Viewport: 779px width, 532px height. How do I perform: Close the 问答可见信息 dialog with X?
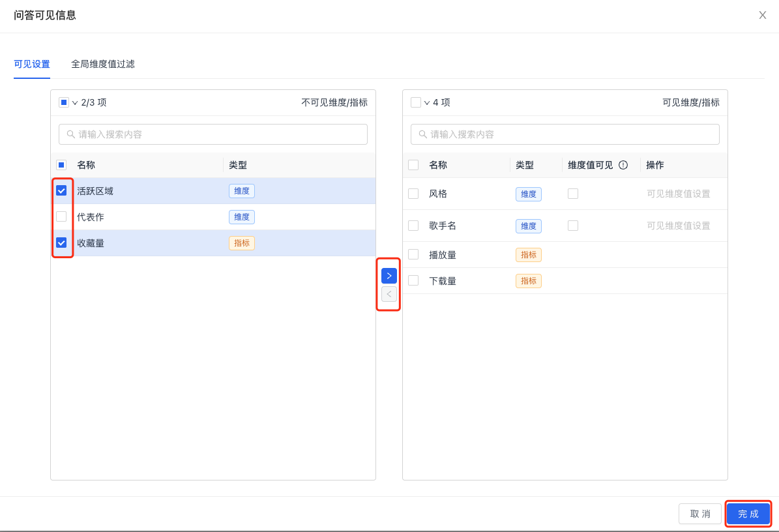tap(762, 15)
